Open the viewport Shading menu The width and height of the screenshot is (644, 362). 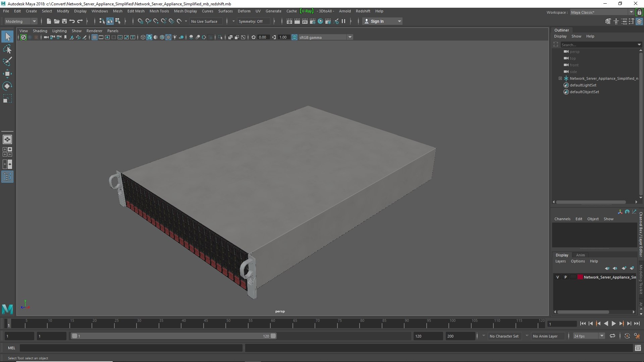40,31
